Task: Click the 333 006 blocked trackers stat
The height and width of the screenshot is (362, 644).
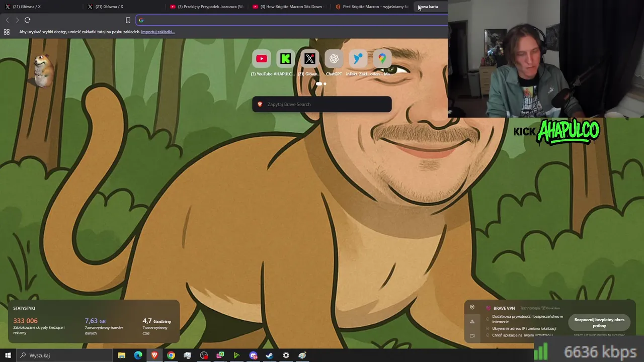Action: pyautogui.click(x=25, y=321)
